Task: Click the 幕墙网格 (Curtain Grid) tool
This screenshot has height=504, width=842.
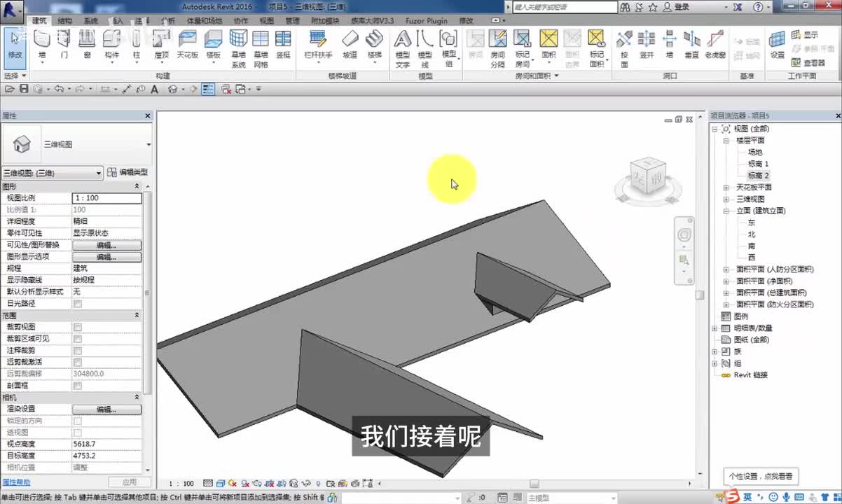Action: pyautogui.click(x=261, y=48)
